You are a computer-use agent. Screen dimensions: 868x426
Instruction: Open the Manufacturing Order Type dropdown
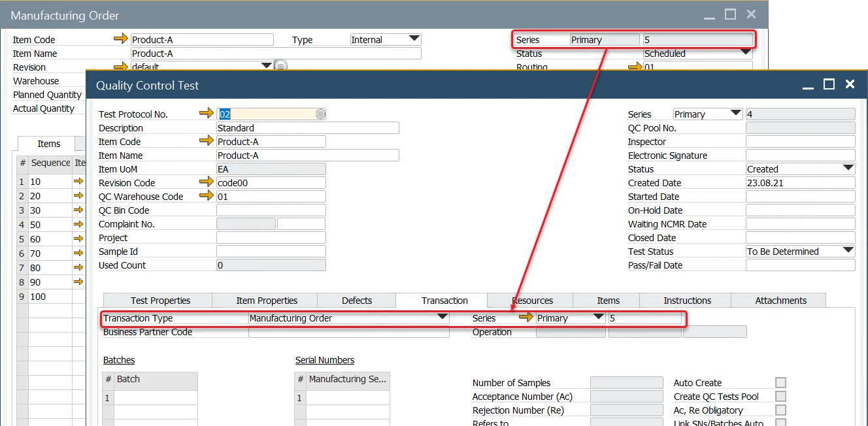tap(414, 39)
